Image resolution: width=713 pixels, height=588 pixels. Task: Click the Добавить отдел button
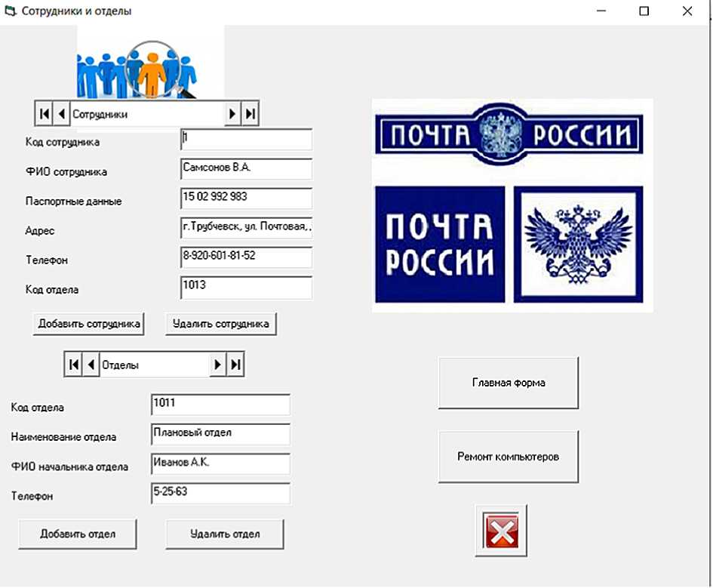(x=77, y=534)
